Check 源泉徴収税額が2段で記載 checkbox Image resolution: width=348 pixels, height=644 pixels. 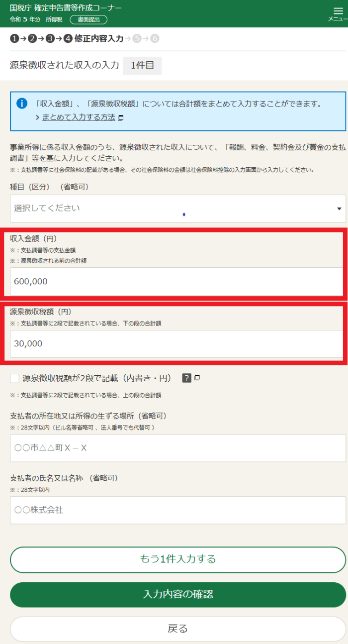[15, 378]
